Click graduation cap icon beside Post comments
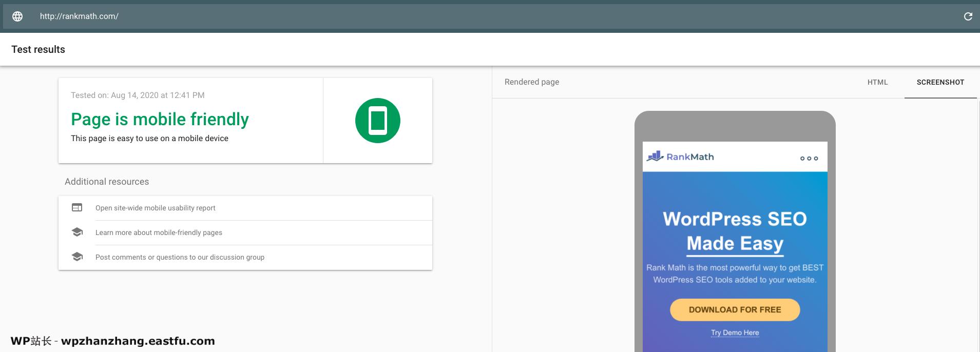The image size is (980, 352). (x=77, y=257)
